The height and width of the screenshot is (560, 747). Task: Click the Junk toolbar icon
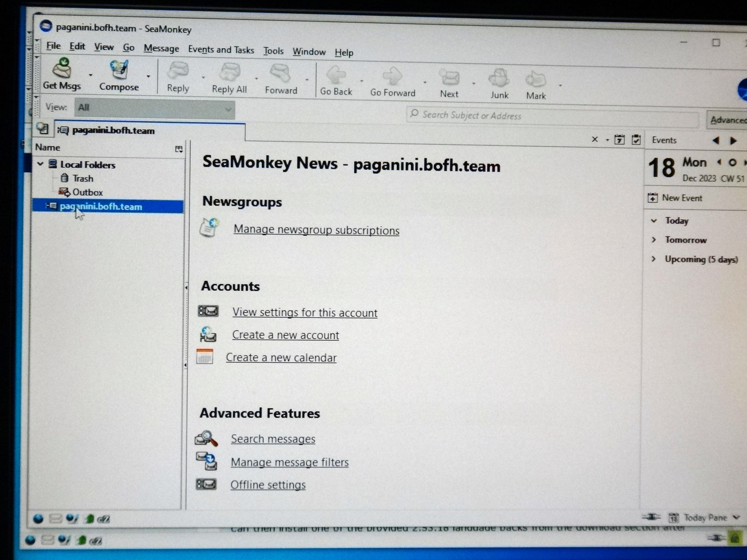(499, 84)
